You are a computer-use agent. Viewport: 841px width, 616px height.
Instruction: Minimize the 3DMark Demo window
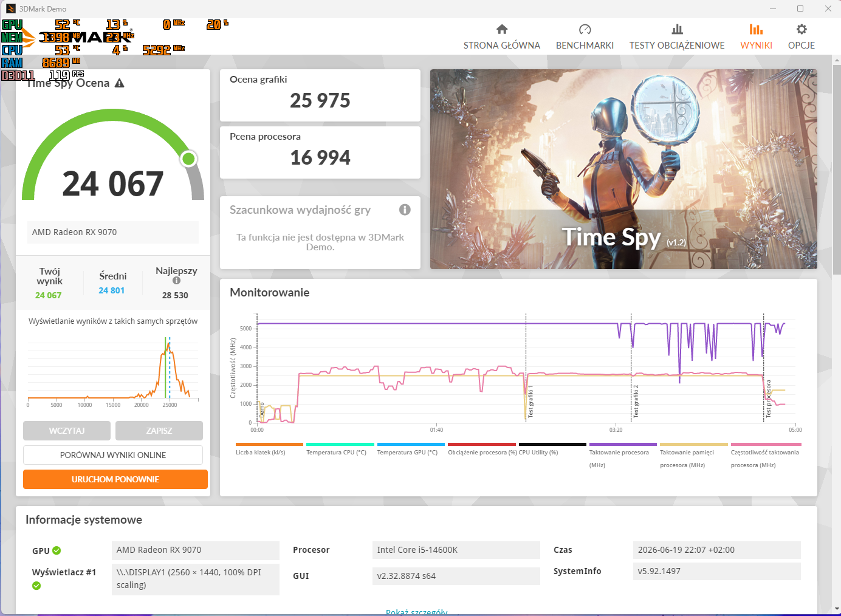point(773,9)
